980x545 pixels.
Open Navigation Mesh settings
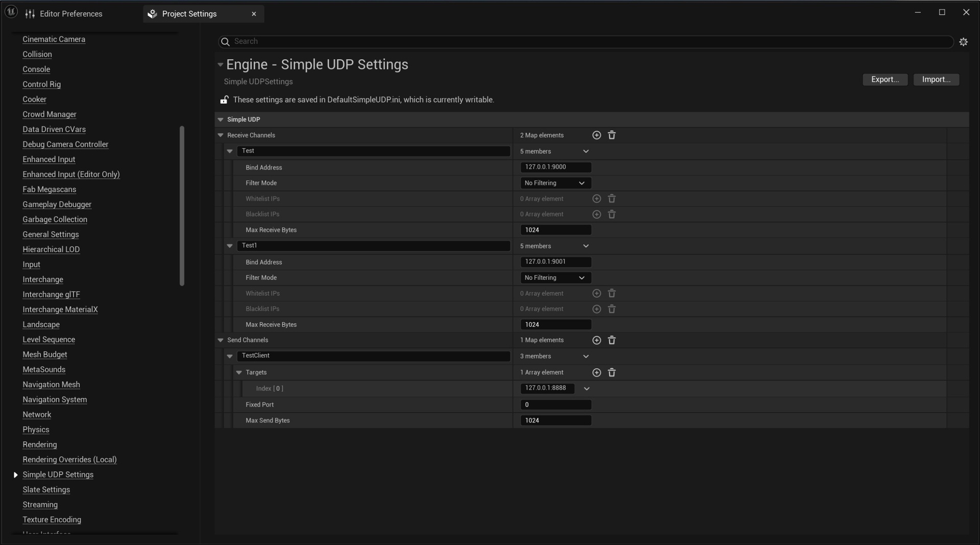pyautogui.click(x=51, y=385)
